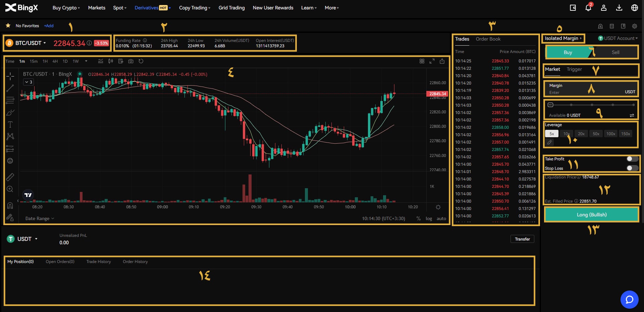The width and height of the screenshot is (644, 312).
Task: Select the ruler measure tool
Action: (10, 177)
